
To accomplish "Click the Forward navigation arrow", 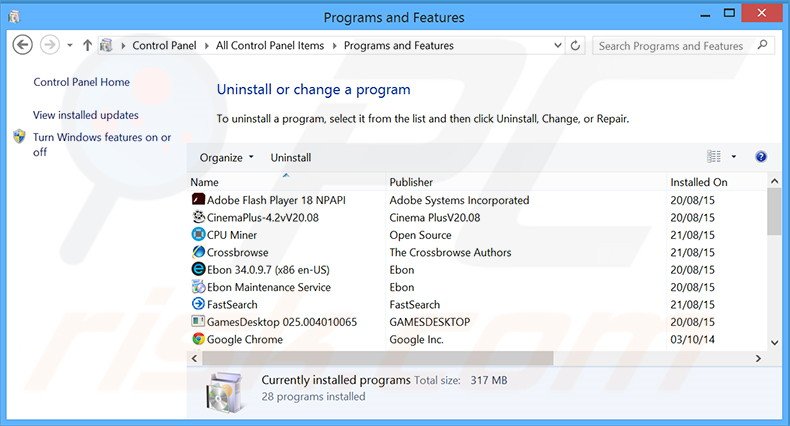I will pyautogui.click(x=49, y=45).
